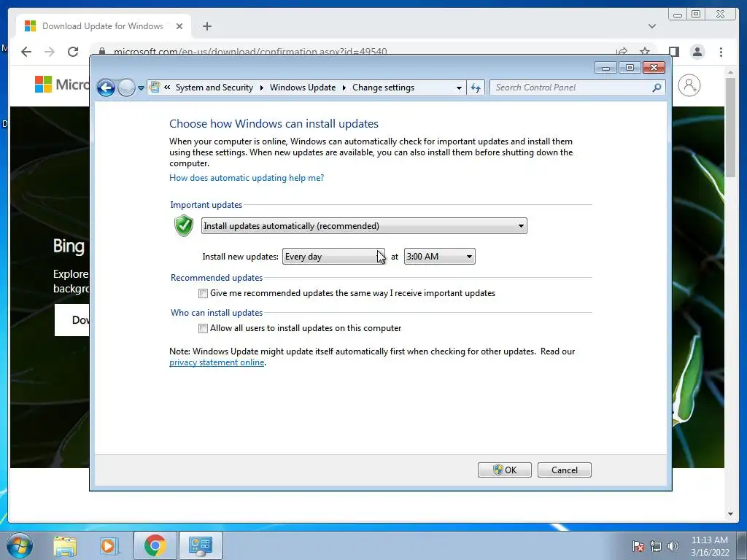
Task: Click the green shield icon
Action: click(183, 226)
